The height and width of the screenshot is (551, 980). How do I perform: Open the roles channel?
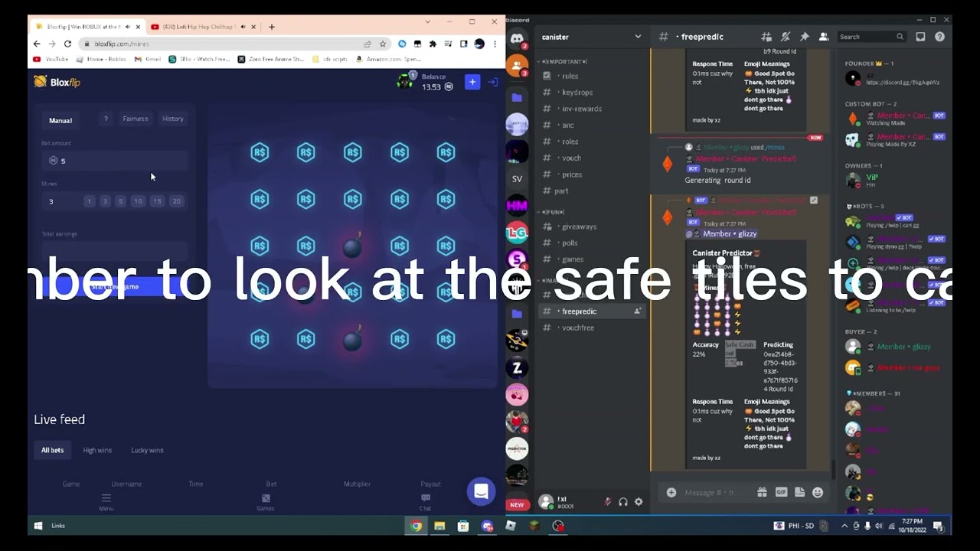[570, 142]
